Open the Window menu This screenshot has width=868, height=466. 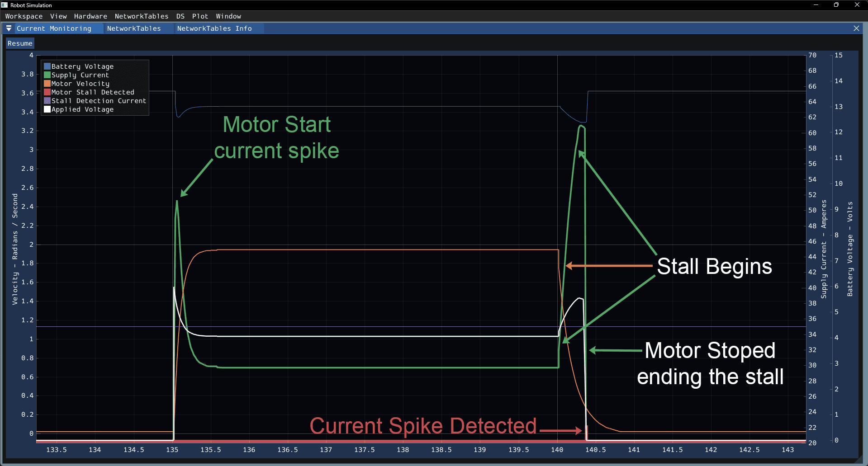[228, 16]
